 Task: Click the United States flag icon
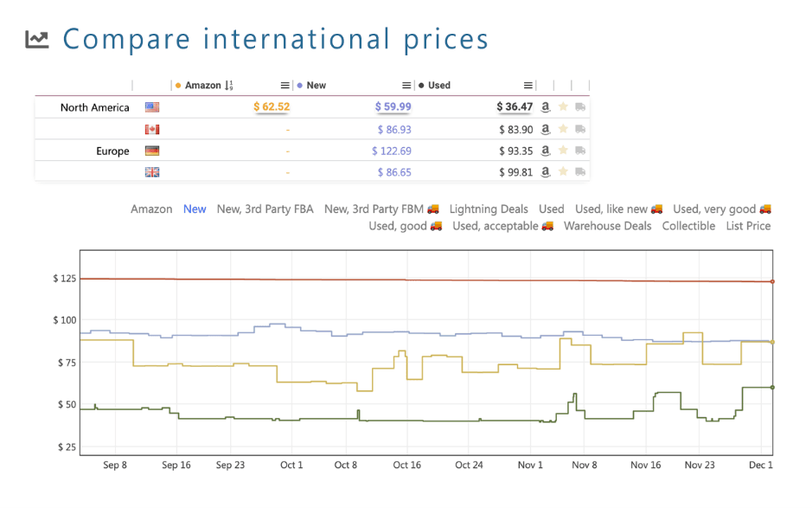point(152,107)
